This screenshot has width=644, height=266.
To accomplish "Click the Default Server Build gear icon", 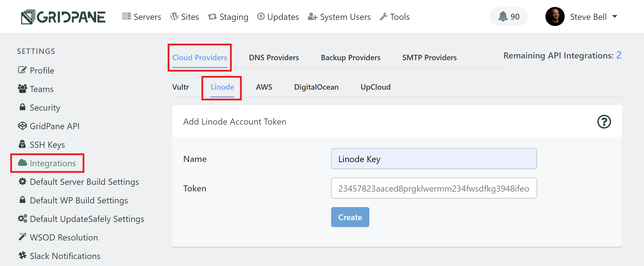I will pyautogui.click(x=22, y=181).
